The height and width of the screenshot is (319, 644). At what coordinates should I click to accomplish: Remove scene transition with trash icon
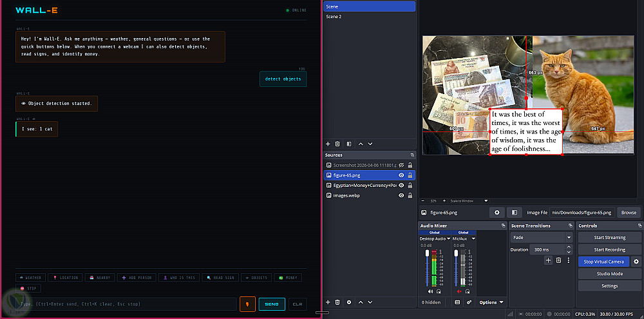pos(558,260)
